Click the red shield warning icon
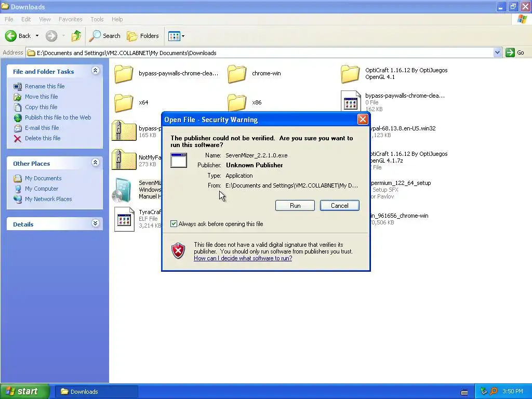Viewport: 532px width, 399px height. tap(178, 251)
